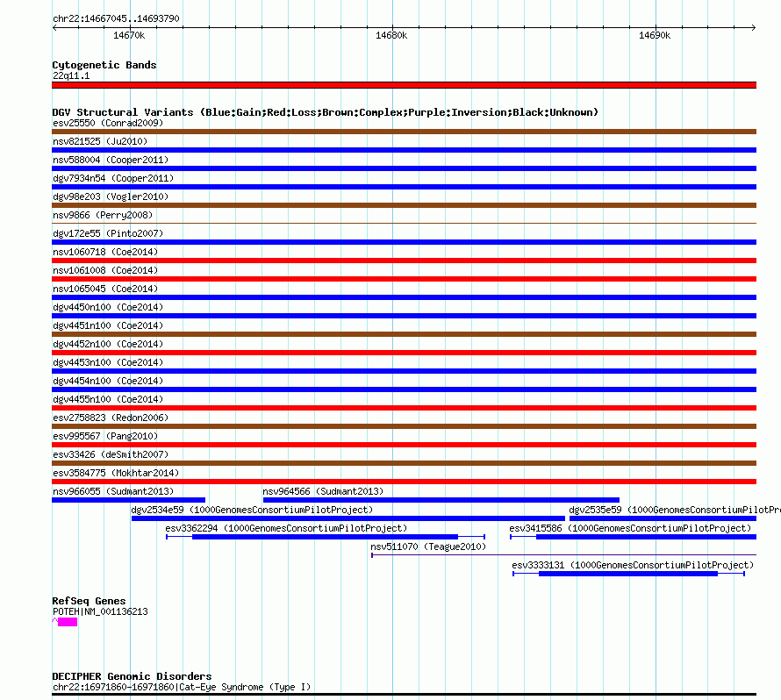Click the esv33426 (deSmith2007) label
Screen dimensions: 781x700
tap(111, 454)
